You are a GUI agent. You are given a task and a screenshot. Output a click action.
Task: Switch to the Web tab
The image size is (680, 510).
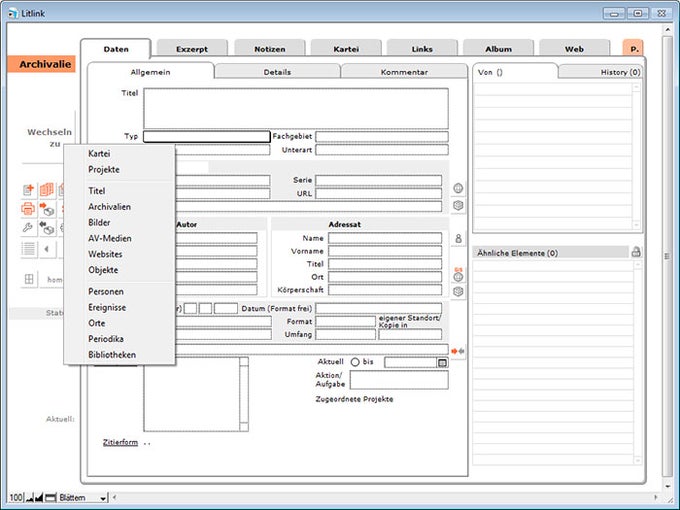tap(574, 49)
